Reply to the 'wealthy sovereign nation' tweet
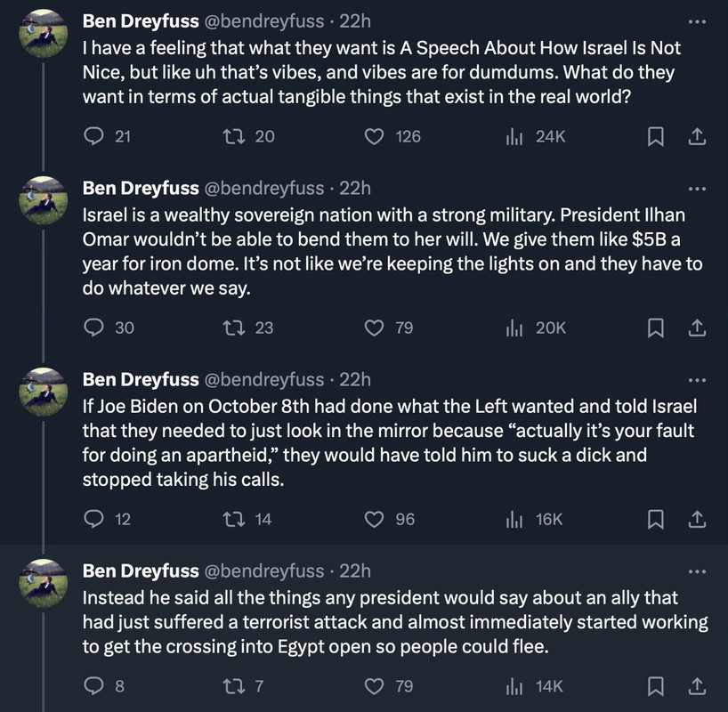Screen dimensions: 728x712 (x=94, y=328)
